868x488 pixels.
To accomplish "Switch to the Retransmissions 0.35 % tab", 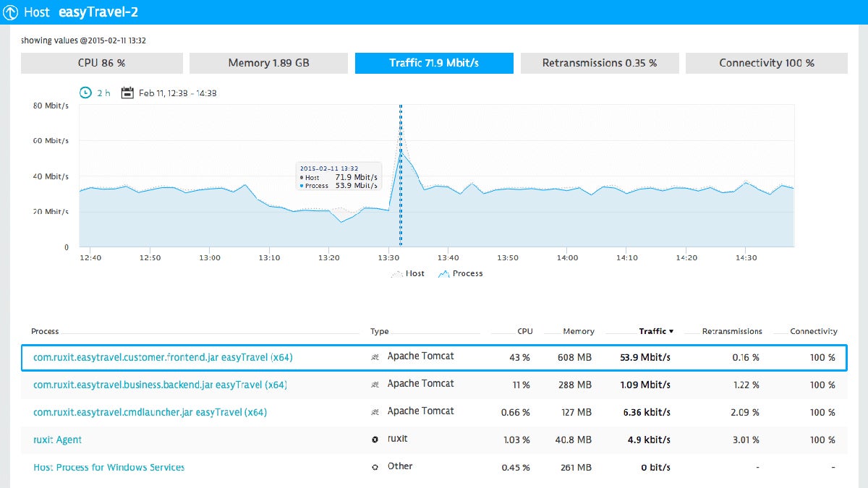I will pyautogui.click(x=600, y=63).
